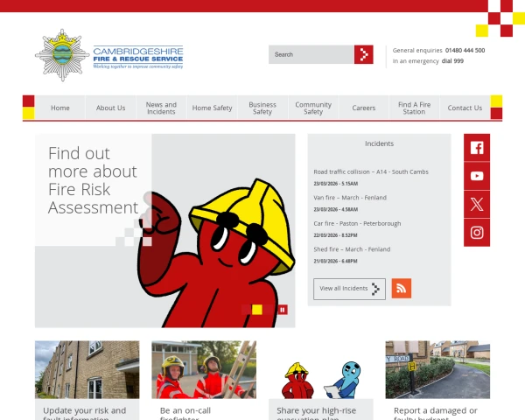Image resolution: width=525 pixels, height=420 pixels.
Task: Open the Community Safety menu
Action: point(313,108)
